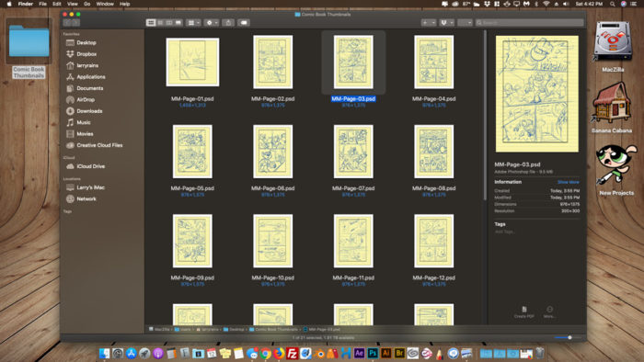Open the Go menu in menu bar

click(x=87, y=4)
